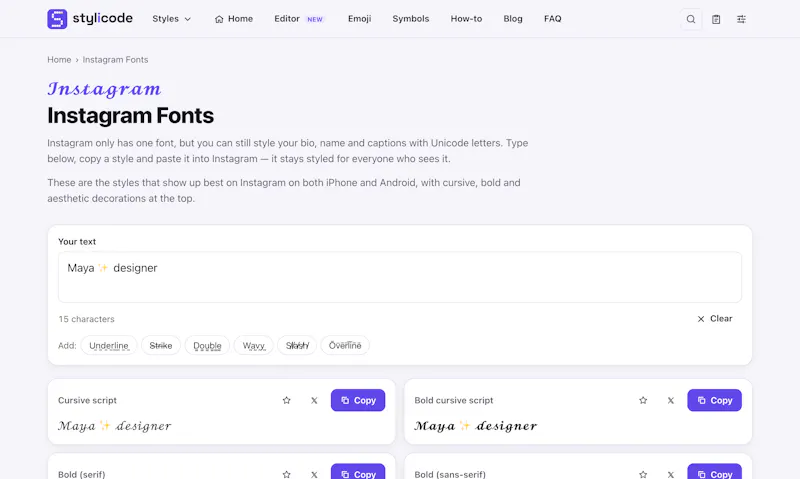Copy the Bold (sans-serif) text
This screenshot has width=800, height=479.
click(714, 472)
